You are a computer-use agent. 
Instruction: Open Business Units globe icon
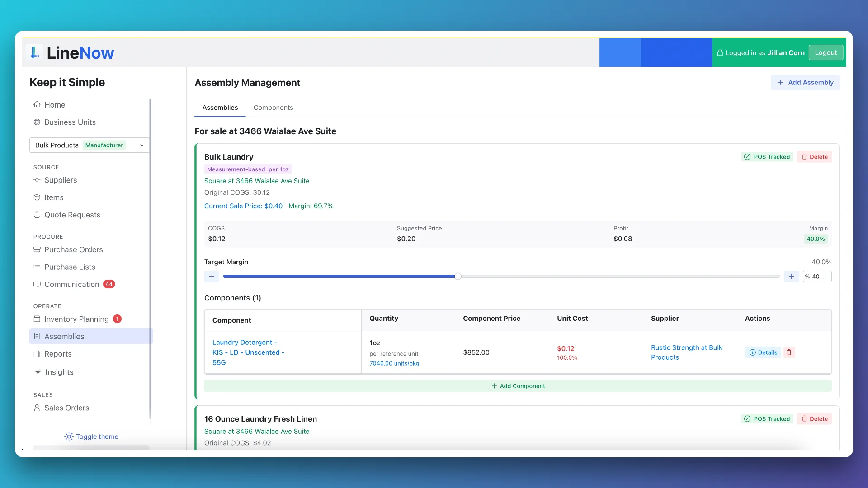37,122
